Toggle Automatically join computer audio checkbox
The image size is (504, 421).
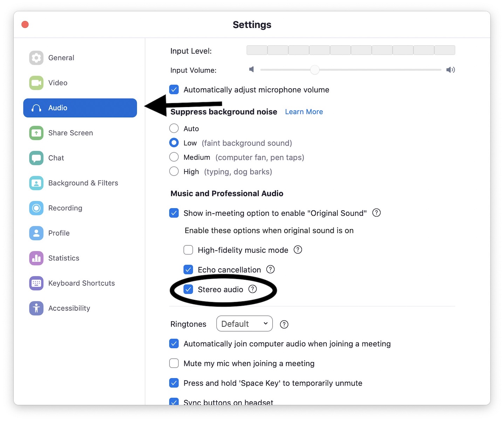pyautogui.click(x=174, y=343)
